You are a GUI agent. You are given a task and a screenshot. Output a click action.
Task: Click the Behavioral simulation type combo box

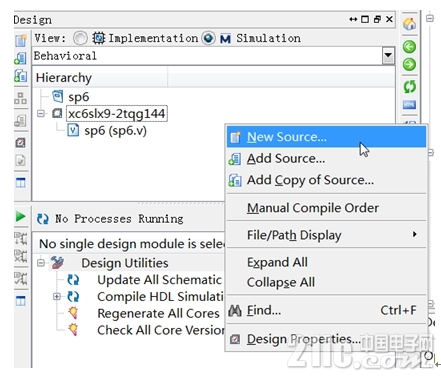(213, 56)
